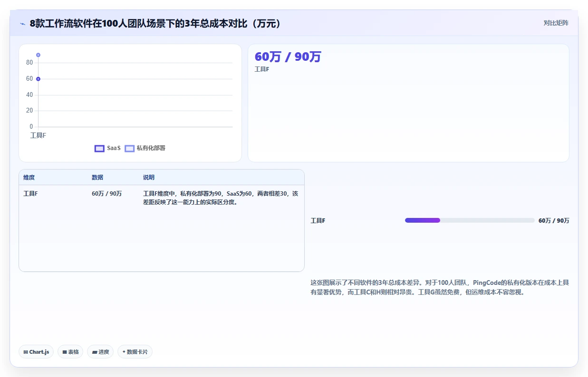
Task: Click the y-axis label 80
Action: (x=29, y=63)
